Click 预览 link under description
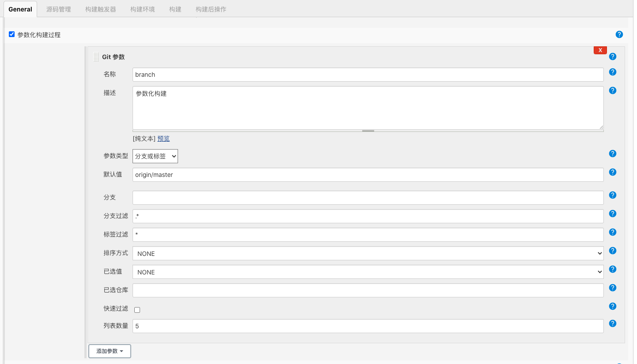Viewport: 637px width, 364px height. tap(163, 139)
